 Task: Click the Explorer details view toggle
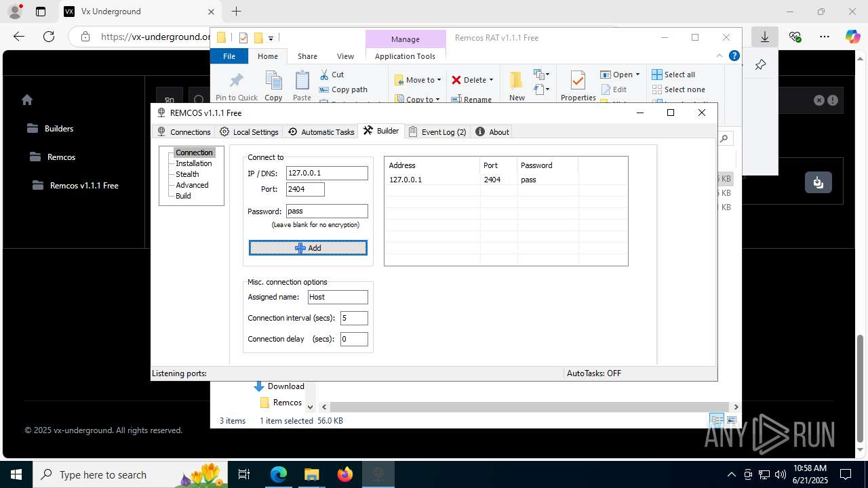click(717, 420)
